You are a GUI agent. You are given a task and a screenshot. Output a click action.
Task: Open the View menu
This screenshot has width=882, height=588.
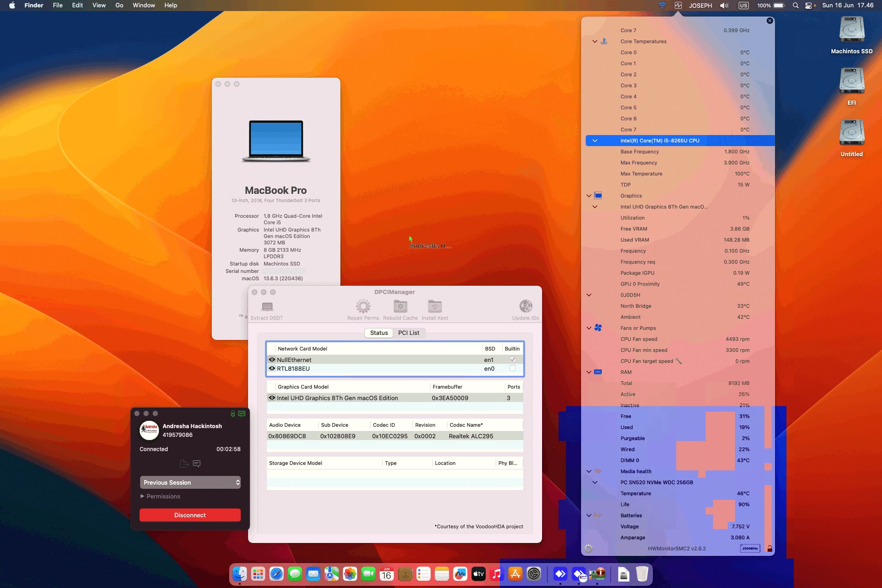(99, 6)
